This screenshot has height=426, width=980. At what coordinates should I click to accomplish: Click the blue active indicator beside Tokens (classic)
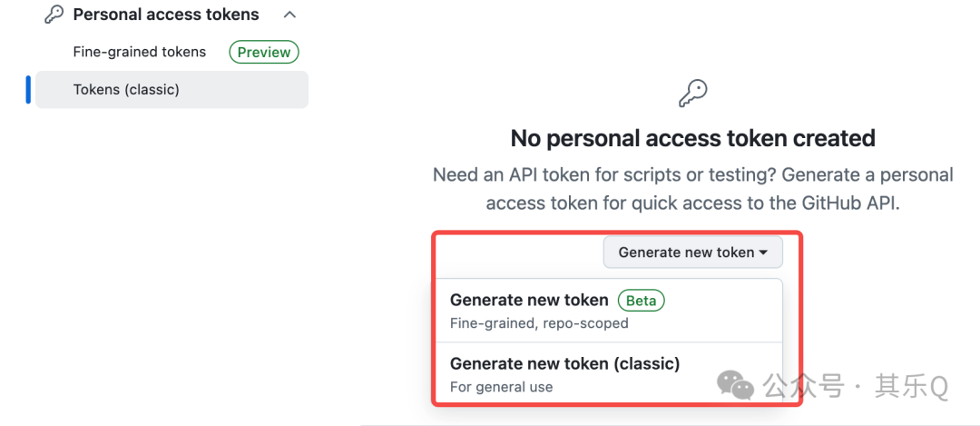(x=28, y=89)
